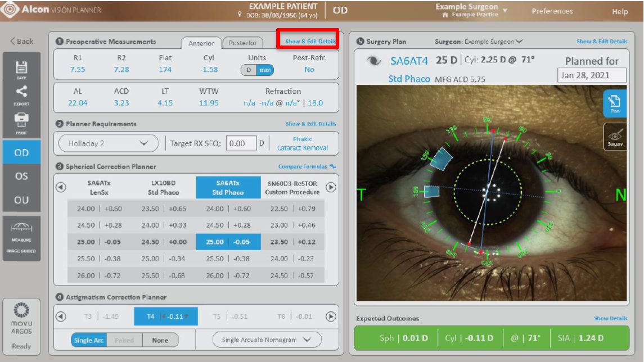Select SN60D3-ReSTOR Custom Procedure column
Image resolution: width=644 pixels, height=362 pixels.
click(292, 188)
